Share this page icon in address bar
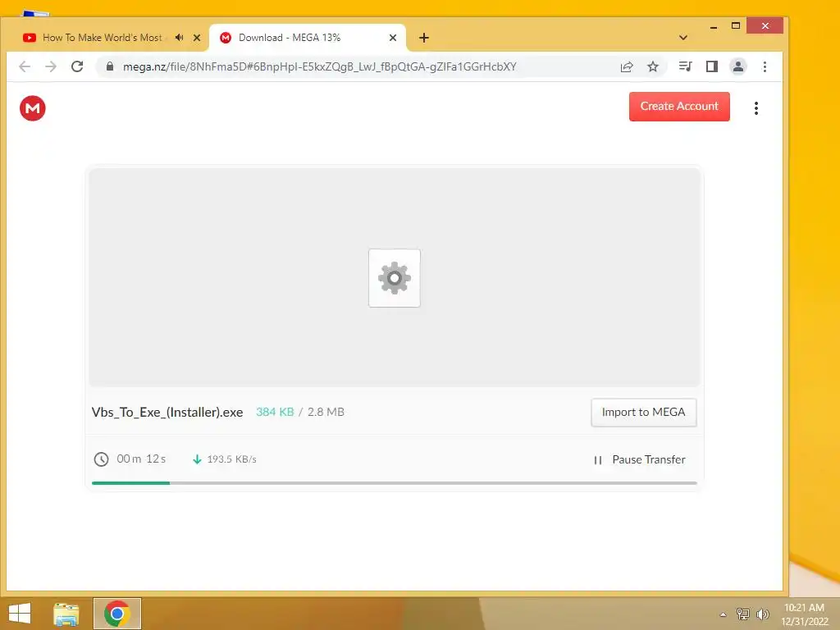The image size is (840, 630). 627,66
